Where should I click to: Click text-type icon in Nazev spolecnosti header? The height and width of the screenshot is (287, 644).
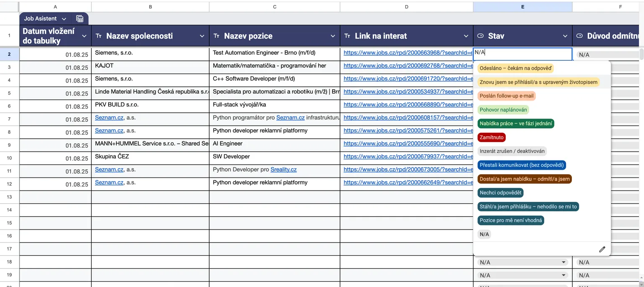pyautogui.click(x=99, y=36)
